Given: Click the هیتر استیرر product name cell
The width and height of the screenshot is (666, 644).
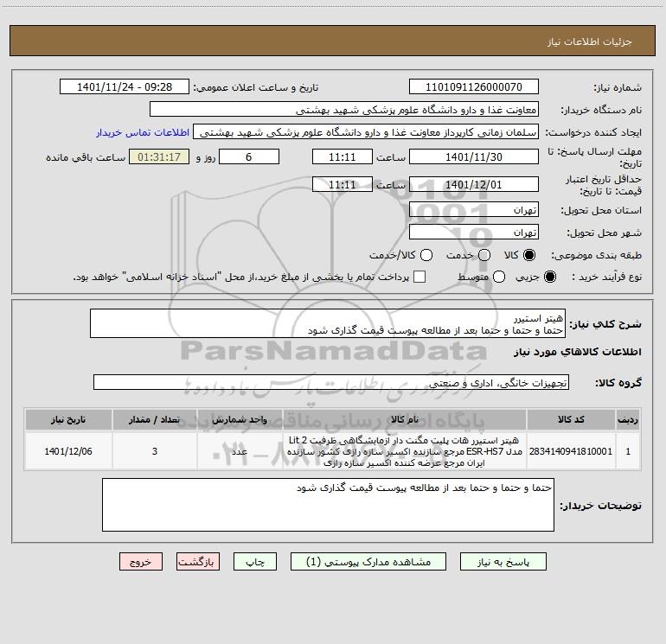Looking at the screenshot, I should 405,451.
